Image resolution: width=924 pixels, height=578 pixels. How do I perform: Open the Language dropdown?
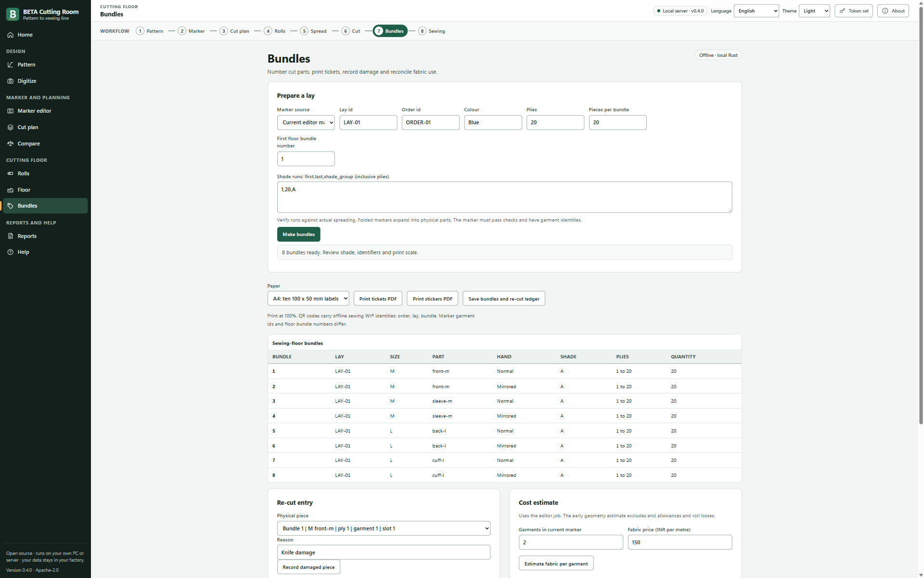756,11
